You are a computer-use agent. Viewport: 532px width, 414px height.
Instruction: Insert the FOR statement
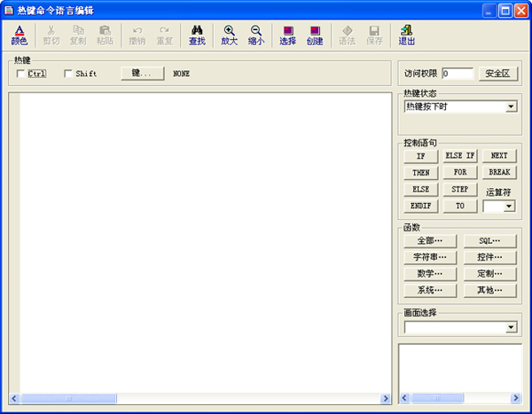point(460,172)
